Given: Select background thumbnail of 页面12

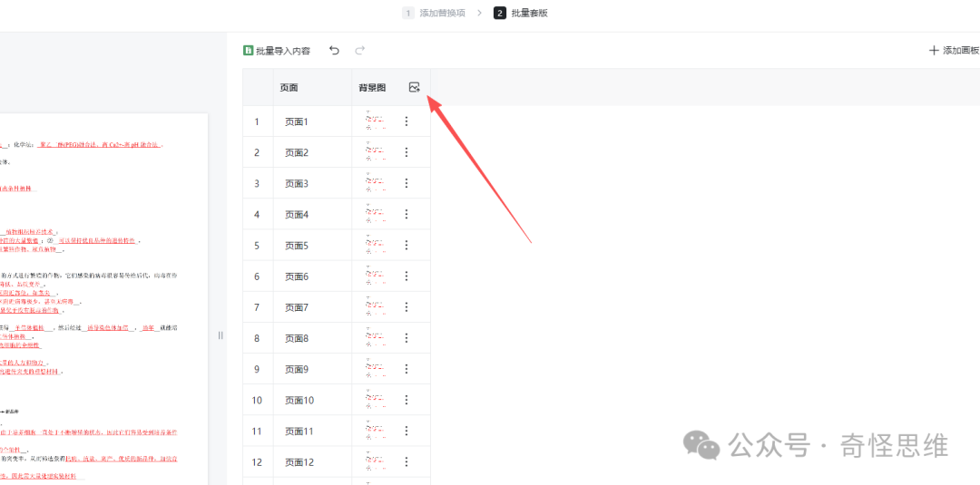Looking at the screenshot, I should pyautogui.click(x=376, y=462).
